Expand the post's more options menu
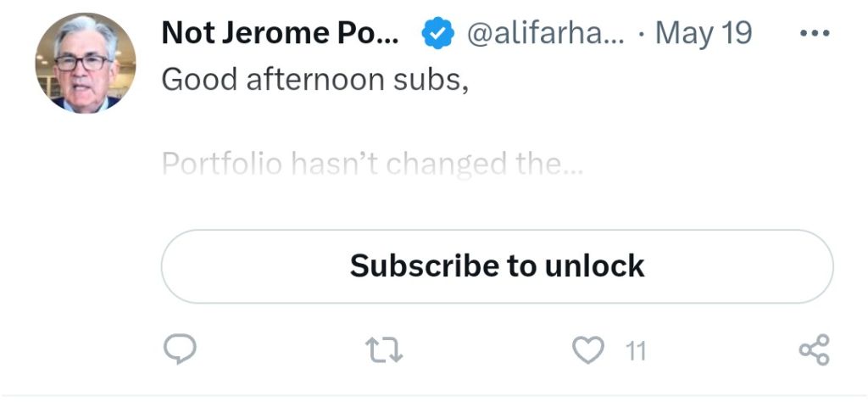This screenshot has width=868, height=402. click(815, 33)
